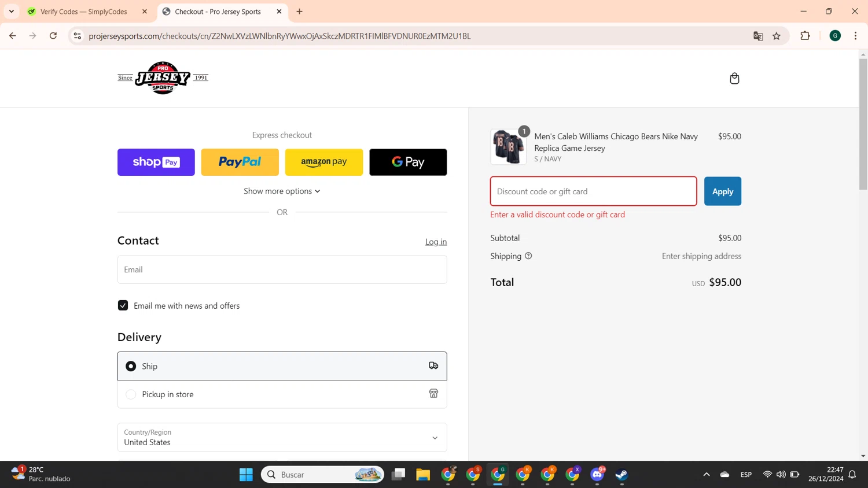This screenshot has height=488, width=868.
Task: Focus the Email input field
Action: tap(282, 269)
